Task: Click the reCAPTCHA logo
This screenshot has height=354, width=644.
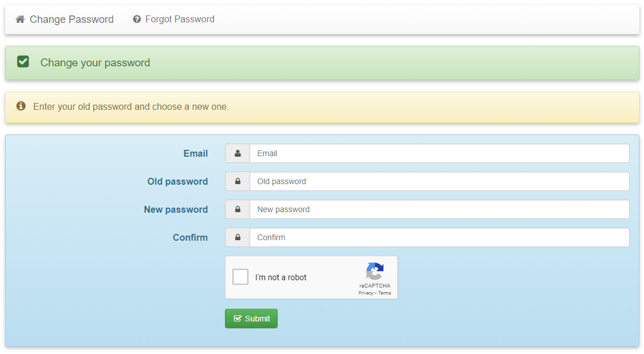Action: (375, 271)
